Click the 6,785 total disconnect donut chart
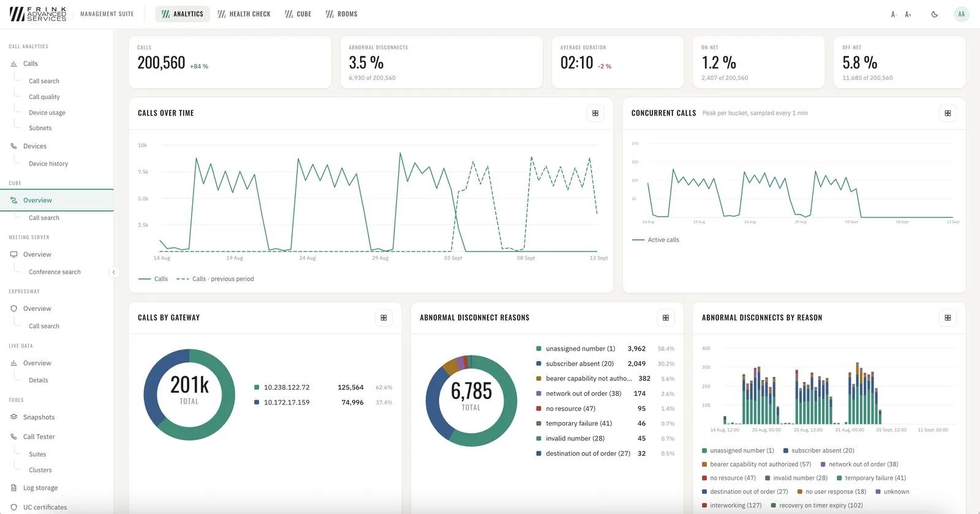 [471, 401]
